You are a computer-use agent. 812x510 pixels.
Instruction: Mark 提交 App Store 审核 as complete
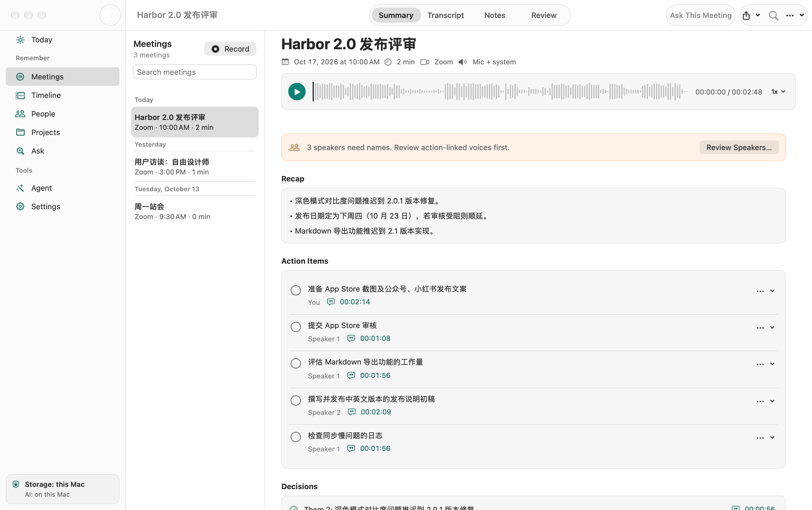pyautogui.click(x=296, y=327)
